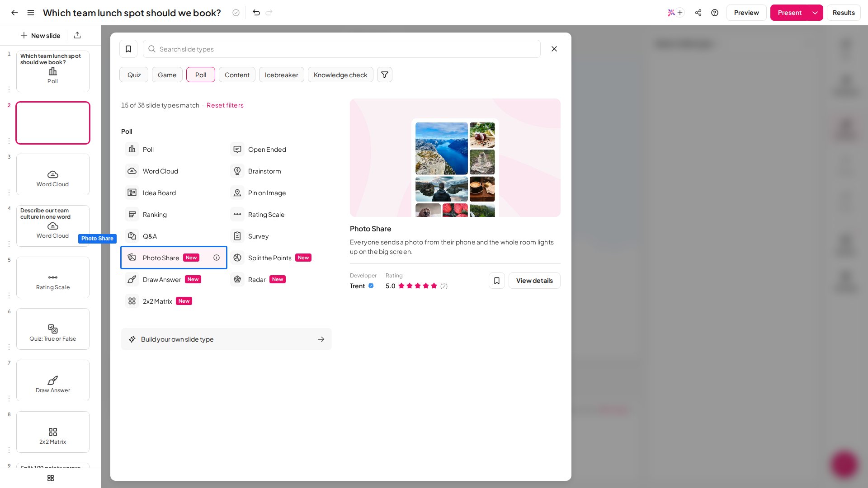Open the help question mark icon
Screen dimensions: 868x488
(x=715, y=13)
